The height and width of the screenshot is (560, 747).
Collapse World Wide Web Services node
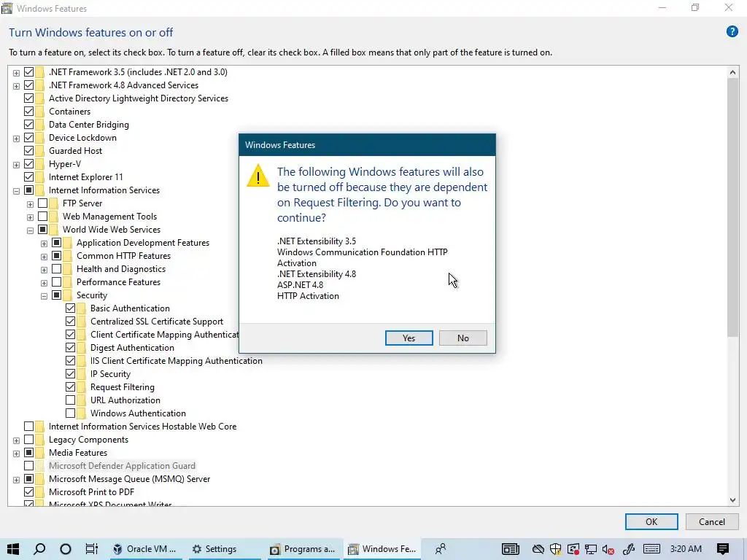(x=30, y=230)
